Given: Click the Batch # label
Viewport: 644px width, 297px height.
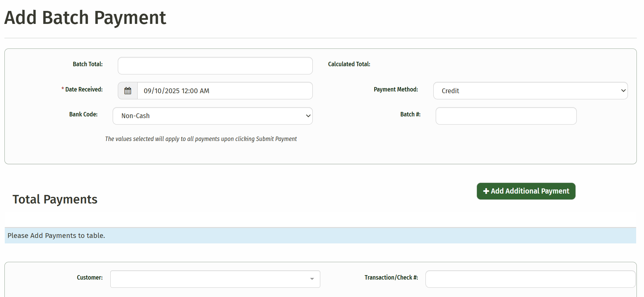Looking at the screenshot, I should [x=410, y=114].
